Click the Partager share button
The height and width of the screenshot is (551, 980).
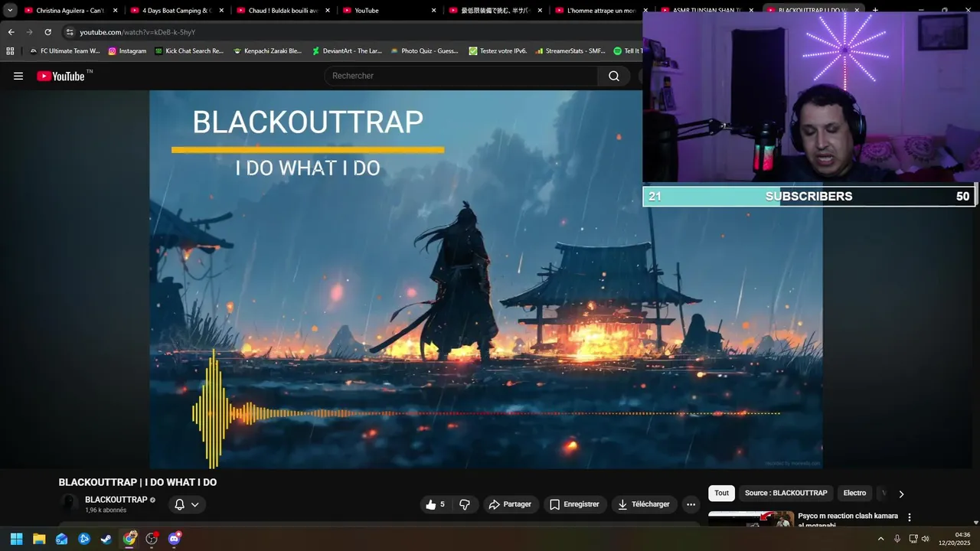pos(510,504)
